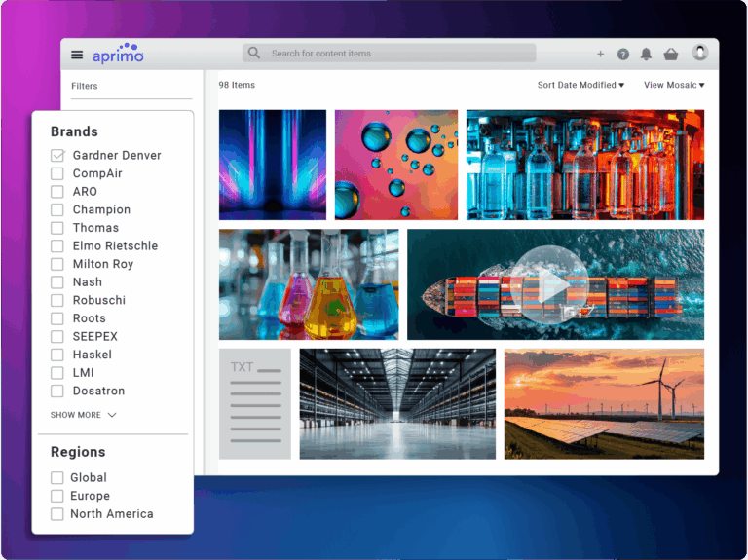Open the colorful lab flasks image

[x=308, y=284]
